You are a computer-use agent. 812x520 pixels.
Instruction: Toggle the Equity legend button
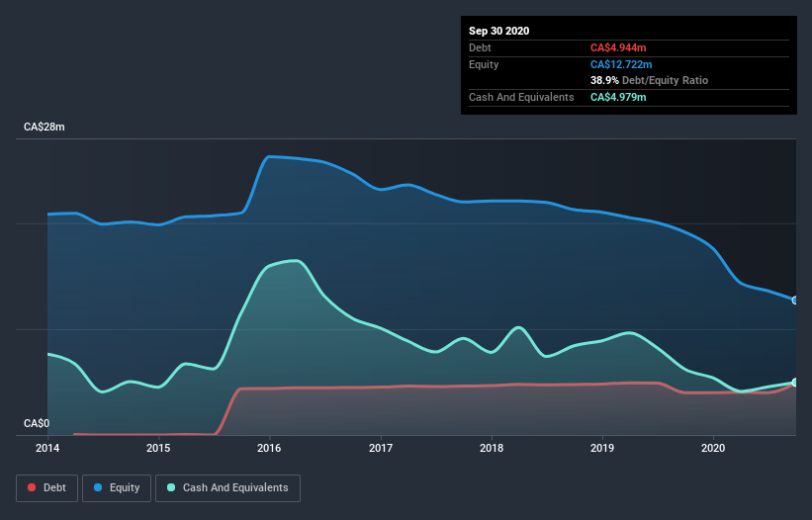pos(117,488)
